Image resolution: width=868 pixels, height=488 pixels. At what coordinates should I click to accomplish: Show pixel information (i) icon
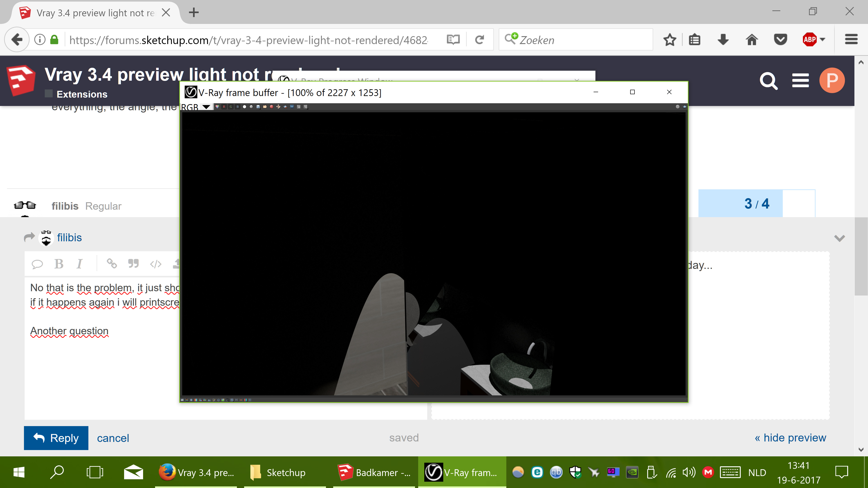[x=191, y=400]
